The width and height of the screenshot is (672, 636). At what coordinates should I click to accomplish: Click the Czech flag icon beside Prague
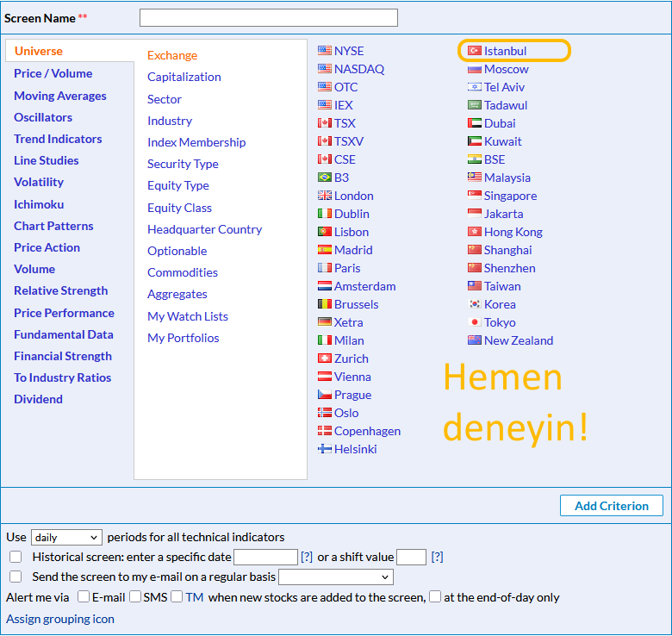(x=325, y=395)
